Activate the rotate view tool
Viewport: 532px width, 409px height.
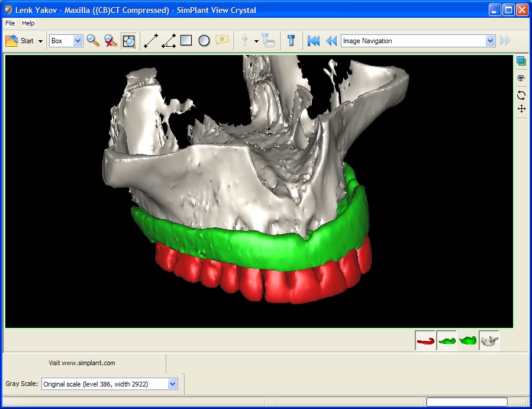pyautogui.click(x=520, y=95)
